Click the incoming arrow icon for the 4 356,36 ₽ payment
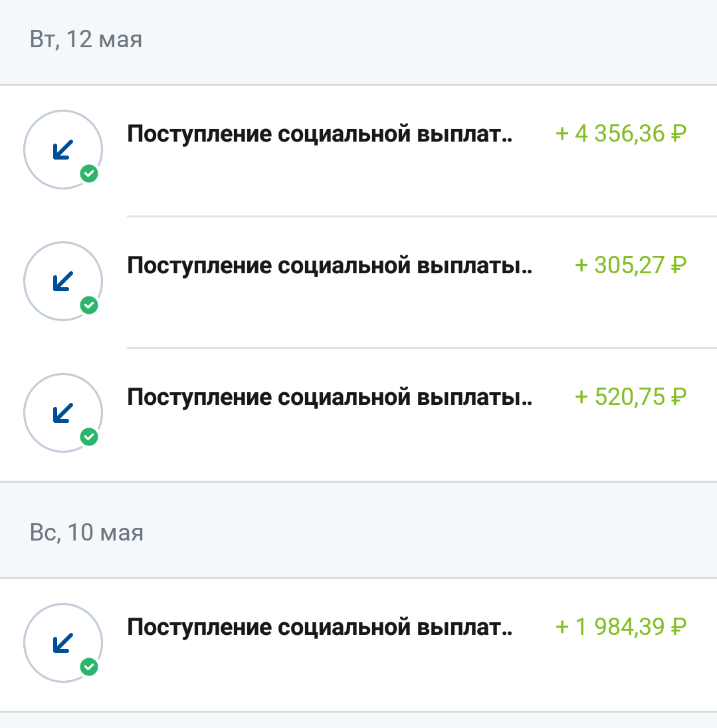Image resolution: width=717 pixels, height=728 pixels. pos(62,150)
